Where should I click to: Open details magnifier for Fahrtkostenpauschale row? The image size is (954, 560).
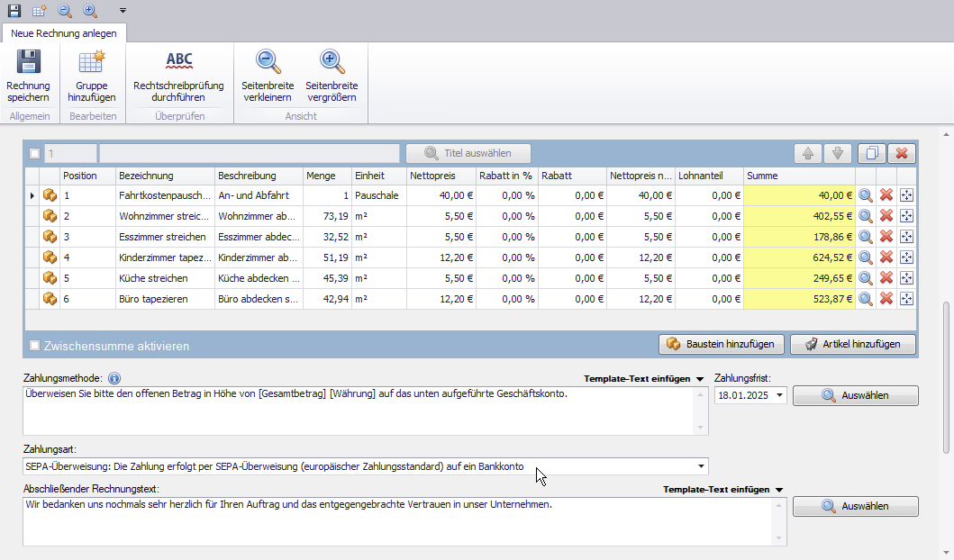(866, 195)
